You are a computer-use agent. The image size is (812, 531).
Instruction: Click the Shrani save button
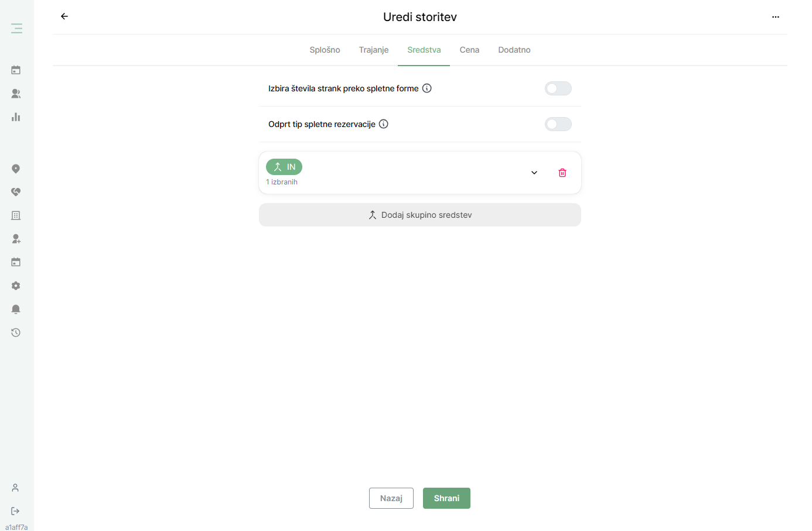(446, 498)
